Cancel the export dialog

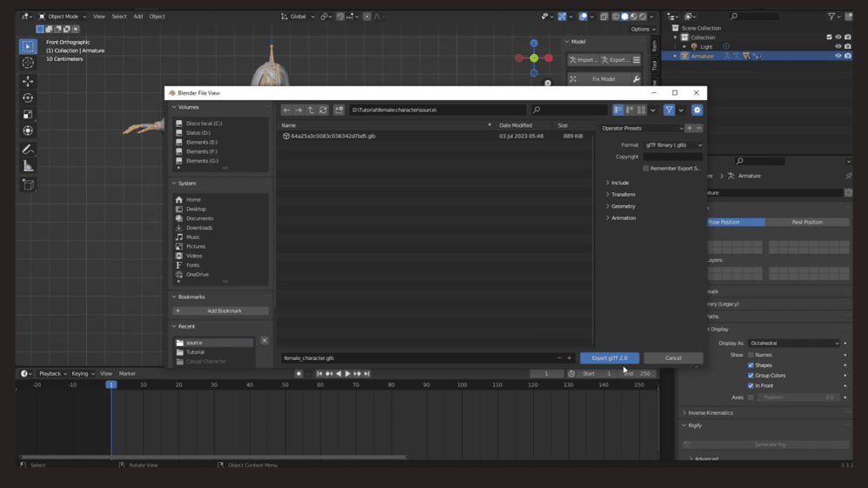673,358
